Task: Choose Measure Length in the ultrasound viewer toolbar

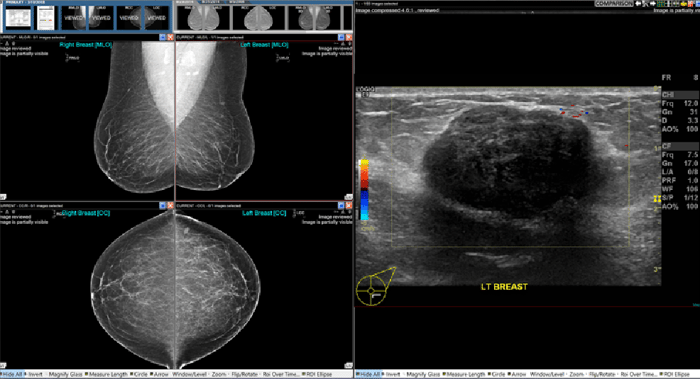Action: 464,374
